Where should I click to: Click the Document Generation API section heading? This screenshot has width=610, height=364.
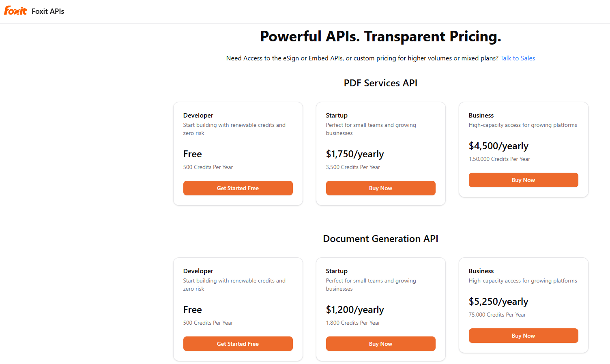[380, 239]
